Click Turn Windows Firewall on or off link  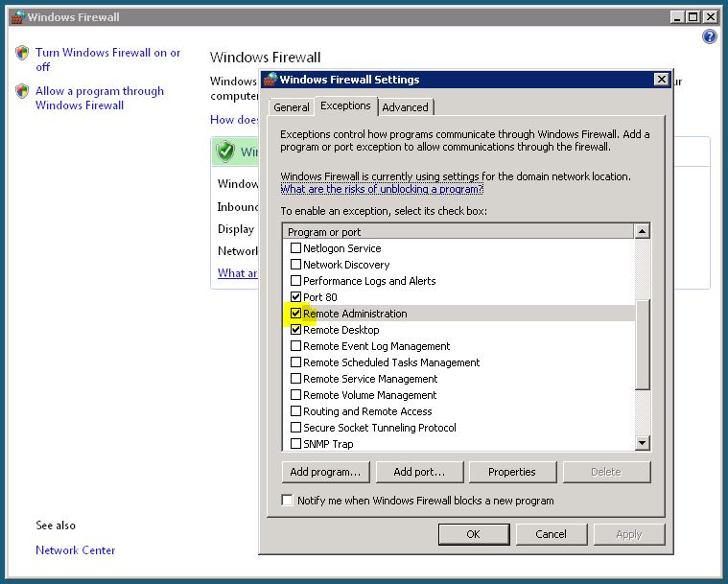point(107,59)
